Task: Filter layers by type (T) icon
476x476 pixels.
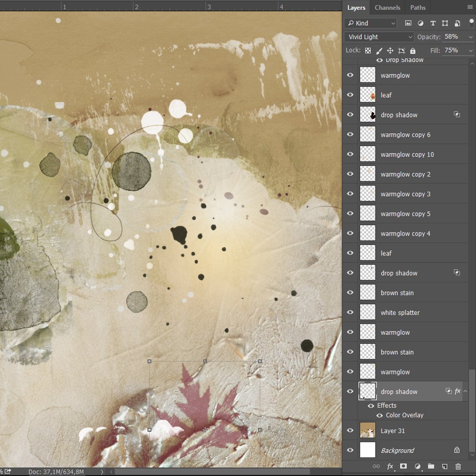Action: click(x=433, y=23)
